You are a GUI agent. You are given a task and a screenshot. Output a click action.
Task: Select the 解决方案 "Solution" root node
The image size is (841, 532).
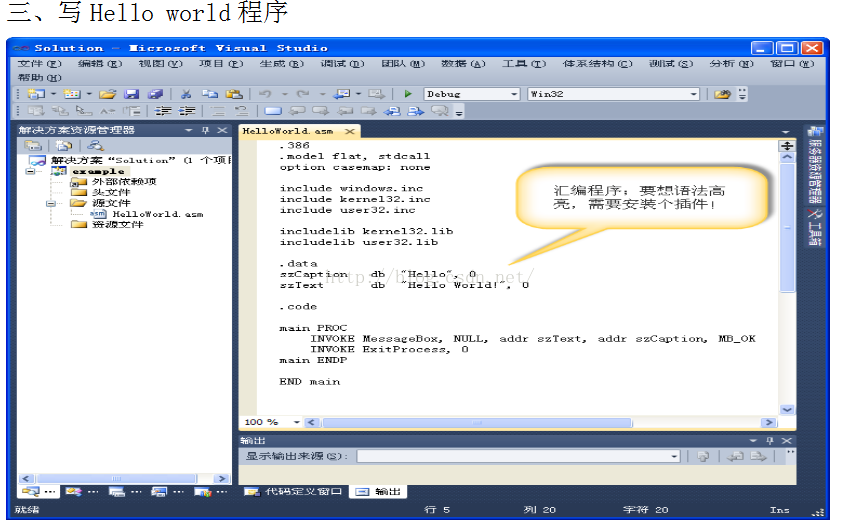141,160
